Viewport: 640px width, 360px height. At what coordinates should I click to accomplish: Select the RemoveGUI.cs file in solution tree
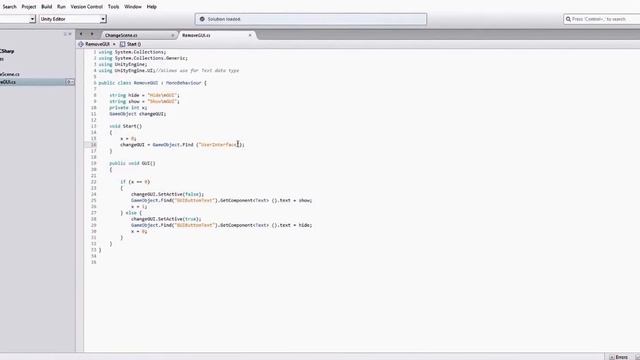(37, 82)
